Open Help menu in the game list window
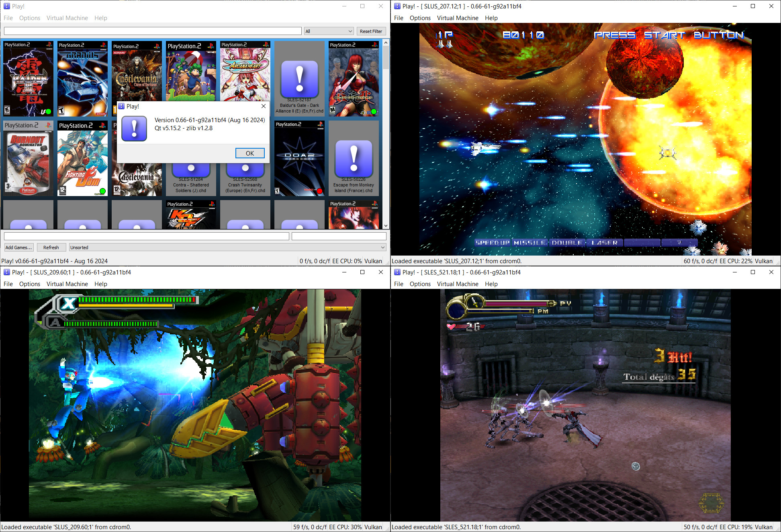This screenshot has width=781, height=532. [x=101, y=18]
